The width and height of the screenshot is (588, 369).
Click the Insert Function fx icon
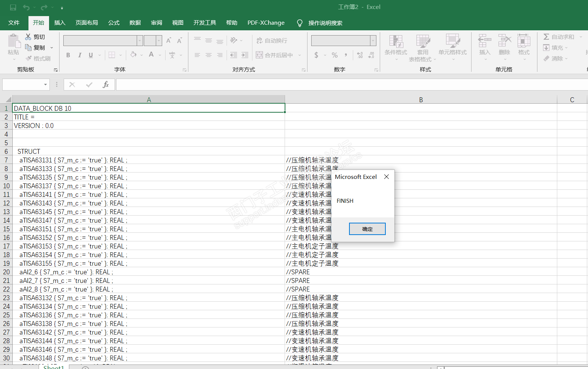[x=106, y=85]
